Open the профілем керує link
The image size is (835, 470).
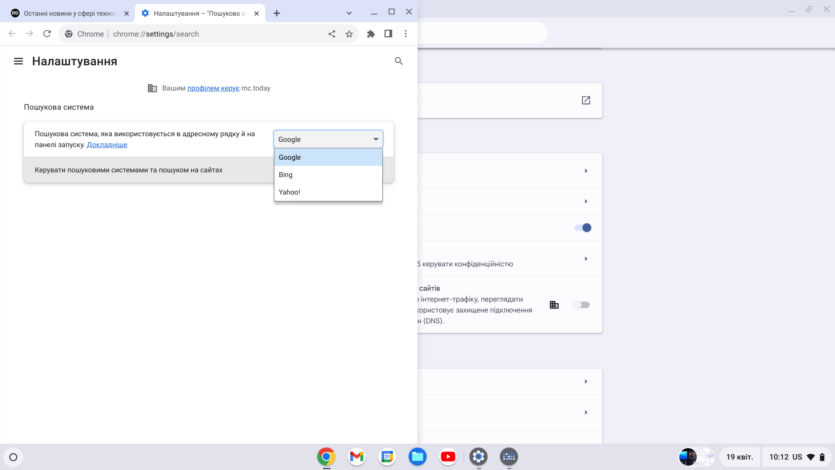coord(213,88)
